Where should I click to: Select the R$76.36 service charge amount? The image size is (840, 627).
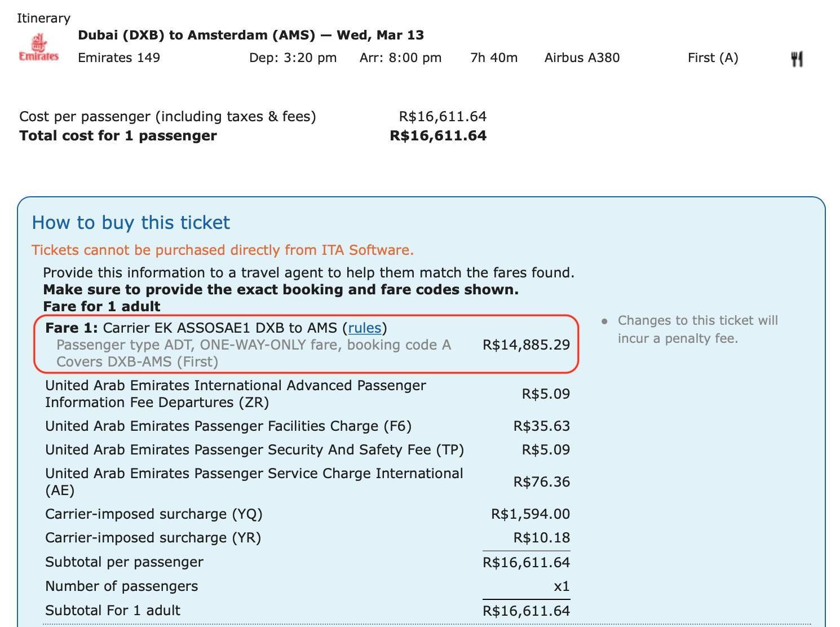coord(542,482)
